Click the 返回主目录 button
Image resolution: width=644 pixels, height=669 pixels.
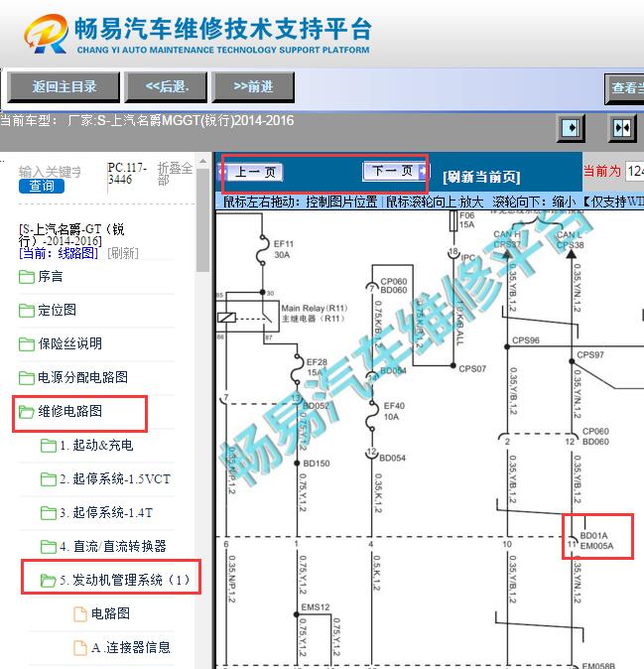pos(64,87)
